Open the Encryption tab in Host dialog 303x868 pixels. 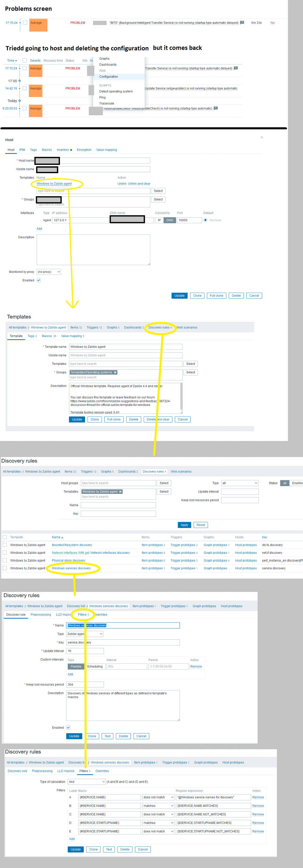click(x=84, y=150)
